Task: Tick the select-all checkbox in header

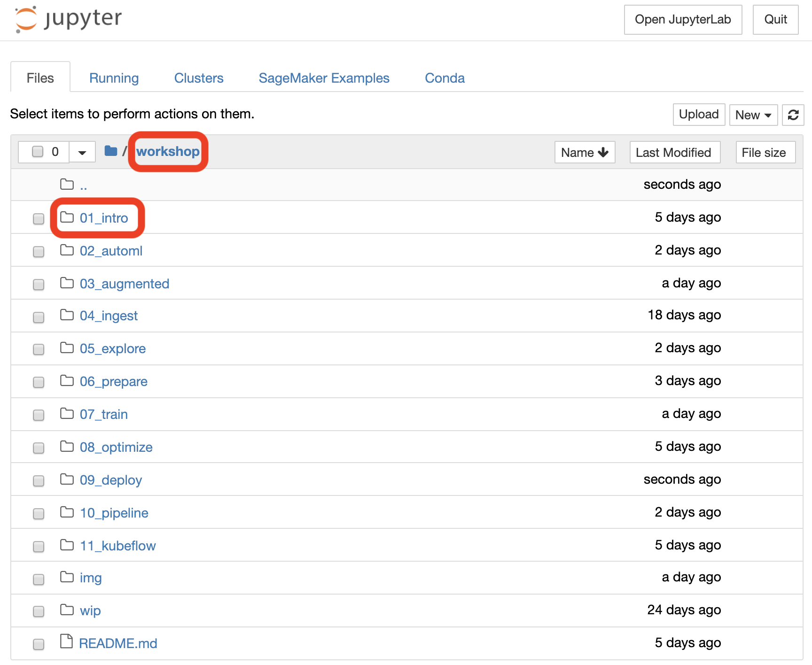Action: (38, 151)
